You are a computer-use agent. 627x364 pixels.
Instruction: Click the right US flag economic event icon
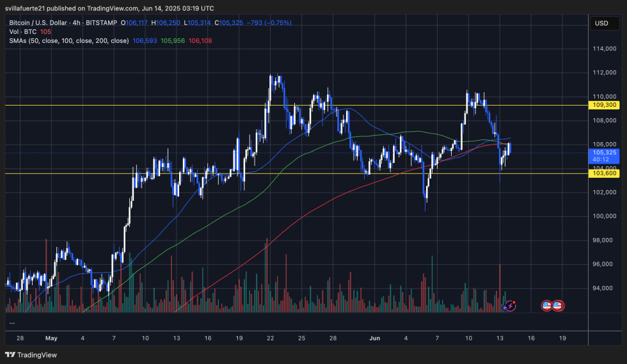click(x=557, y=306)
